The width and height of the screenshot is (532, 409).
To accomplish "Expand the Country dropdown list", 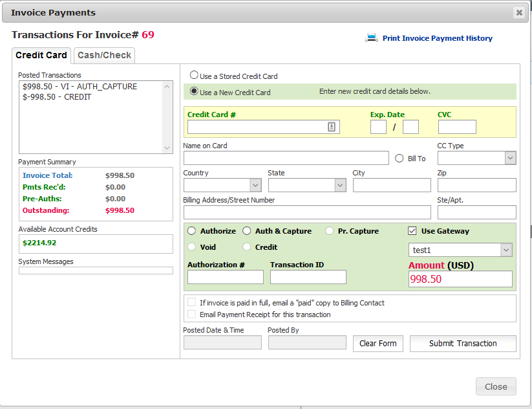I will pyautogui.click(x=222, y=185).
